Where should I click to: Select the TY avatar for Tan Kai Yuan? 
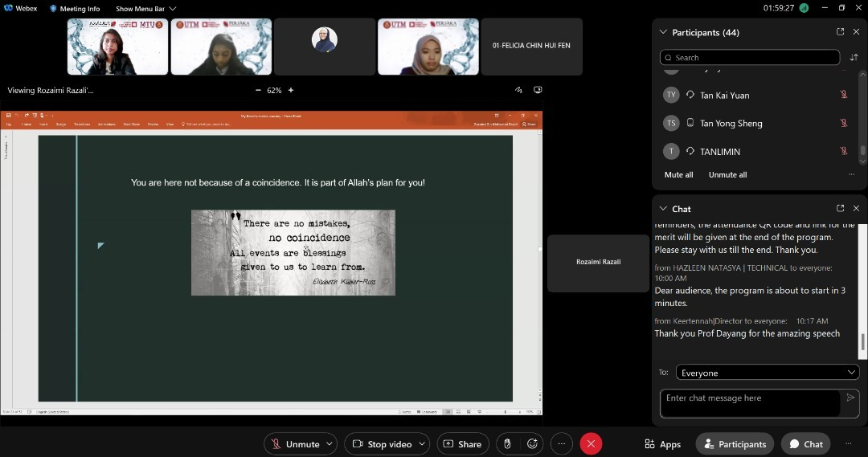[671, 95]
